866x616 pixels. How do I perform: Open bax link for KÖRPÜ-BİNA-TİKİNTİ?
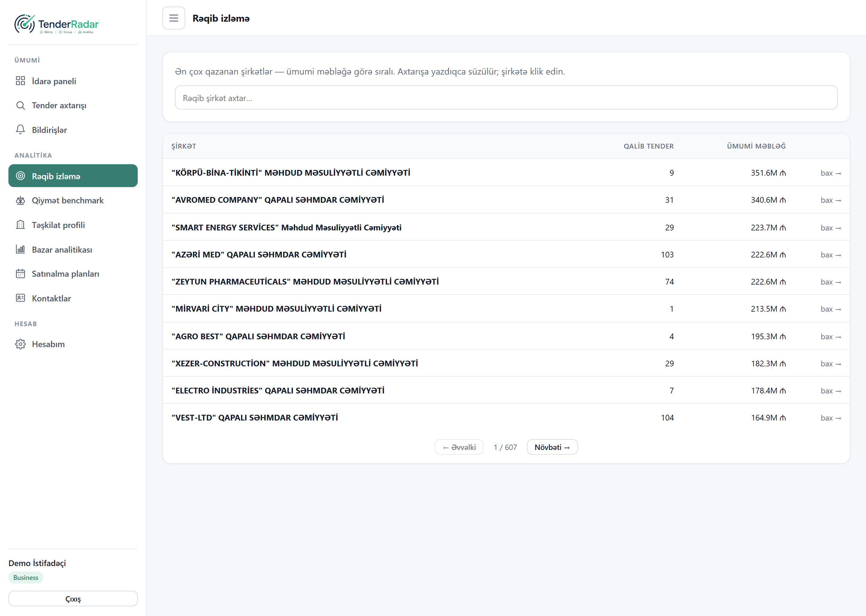pos(831,173)
